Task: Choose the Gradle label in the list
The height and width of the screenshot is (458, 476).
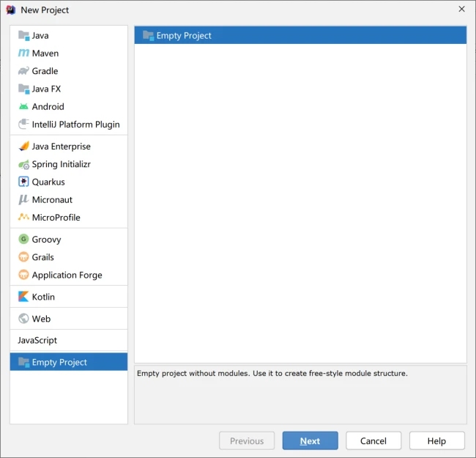Action: click(x=45, y=71)
